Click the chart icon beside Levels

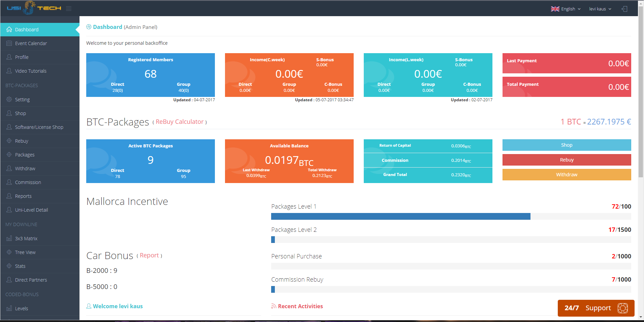[x=9, y=308]
